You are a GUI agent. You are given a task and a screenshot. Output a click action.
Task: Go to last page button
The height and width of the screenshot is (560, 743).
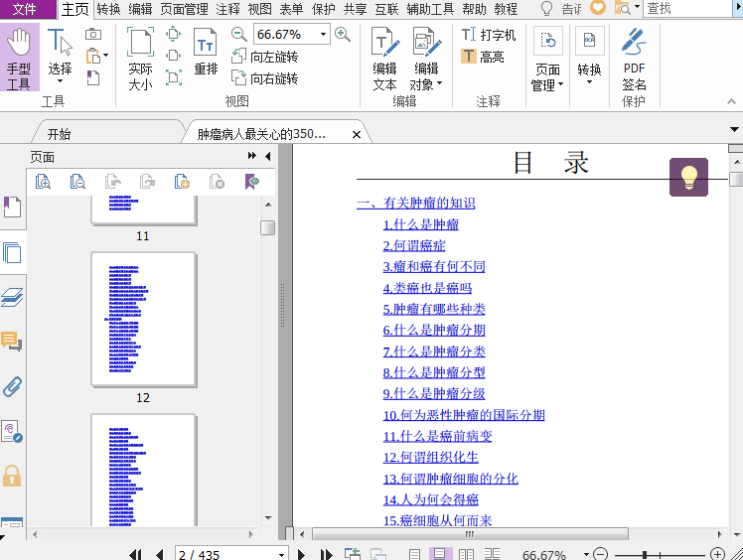[326, 554]
